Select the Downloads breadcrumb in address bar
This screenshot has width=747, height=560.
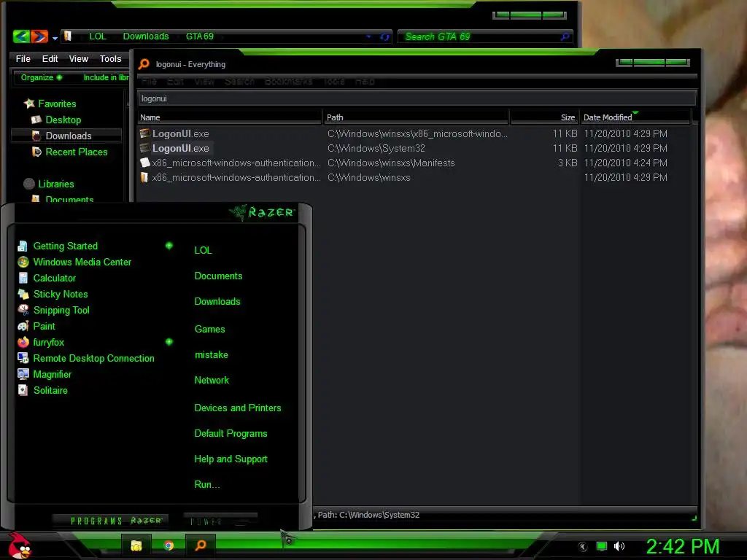(x=146, y=36)
